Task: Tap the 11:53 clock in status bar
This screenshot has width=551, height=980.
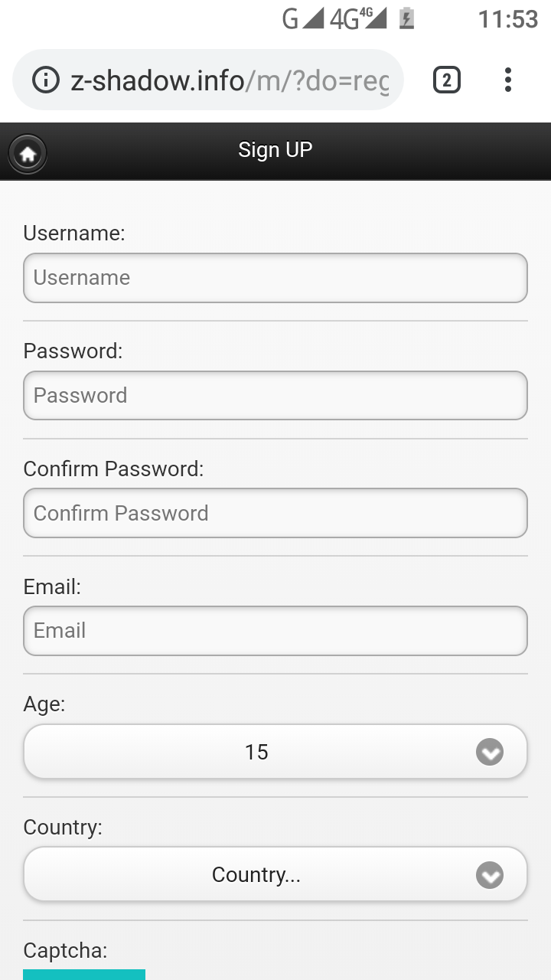Action: [507, 19]
